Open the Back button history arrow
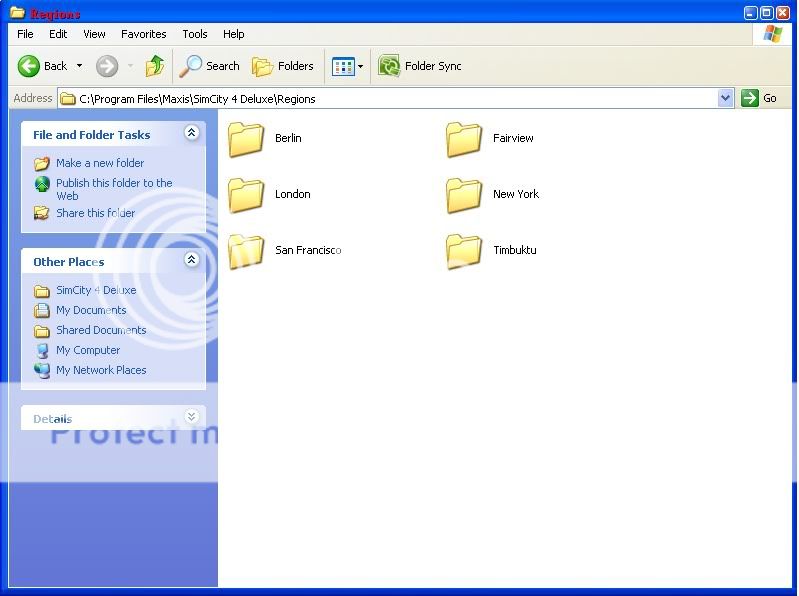 (x=79, y=66)
